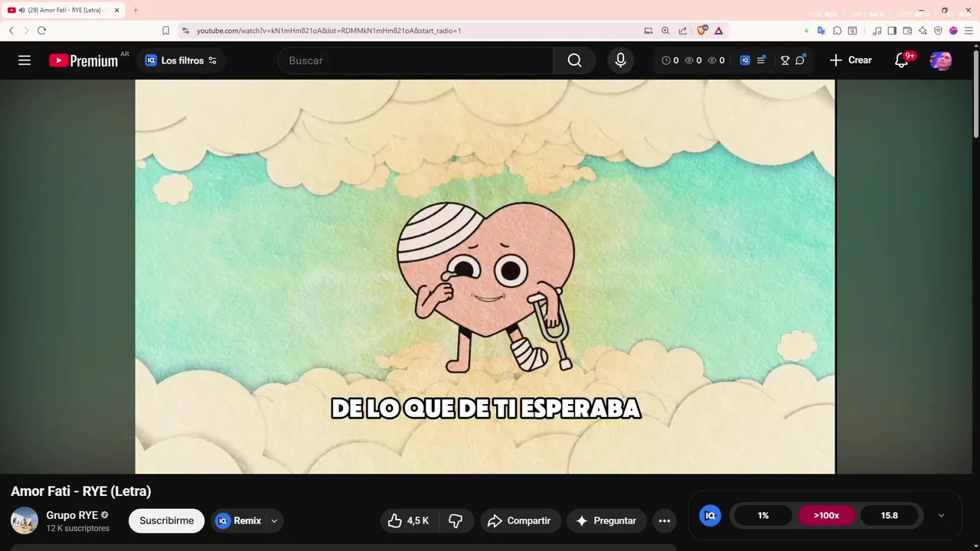Open the YouTube hamburger guide menu
The width and height of the screenshot is (980, 551).
pos(24,60)
